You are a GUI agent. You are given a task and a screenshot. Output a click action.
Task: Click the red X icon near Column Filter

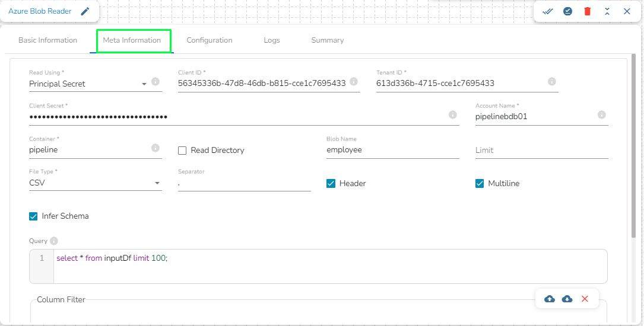[585, 299]
